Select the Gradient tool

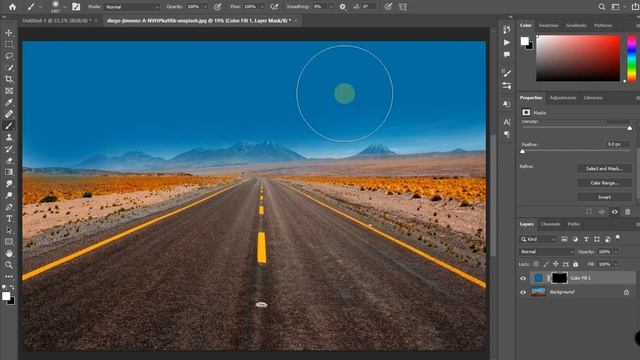coord(9,172)
